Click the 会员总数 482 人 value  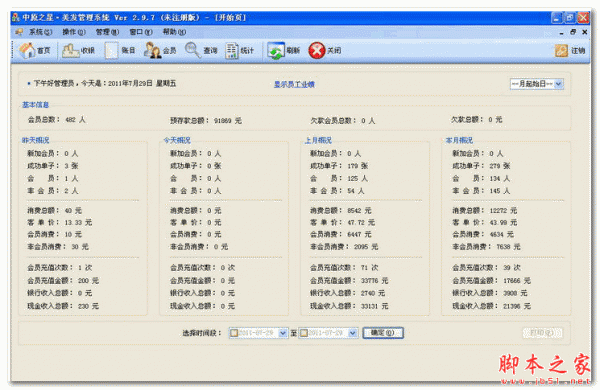click(56, 120)
